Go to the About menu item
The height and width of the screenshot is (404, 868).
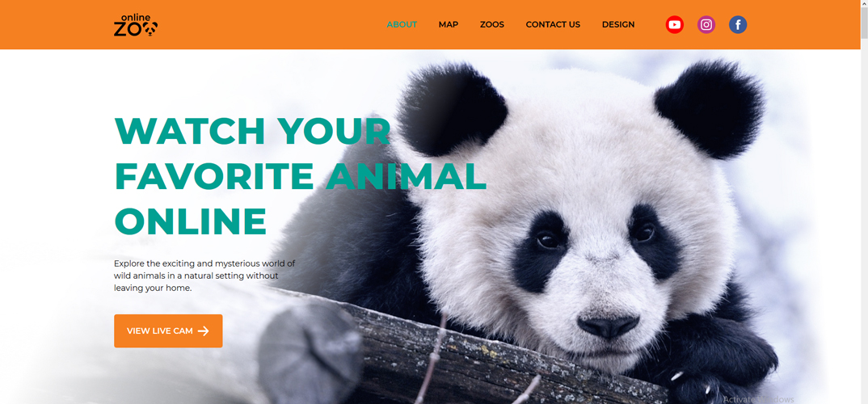402,25
